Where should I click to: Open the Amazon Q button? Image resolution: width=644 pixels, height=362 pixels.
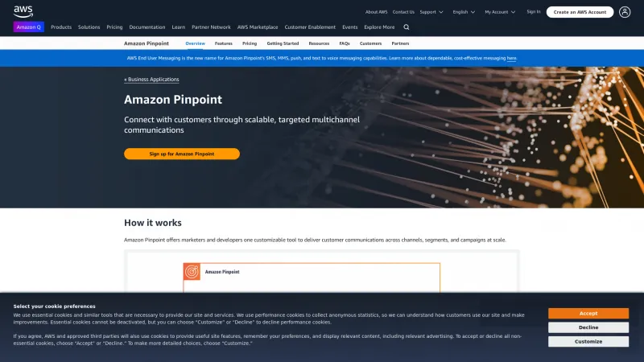[29, 27]
